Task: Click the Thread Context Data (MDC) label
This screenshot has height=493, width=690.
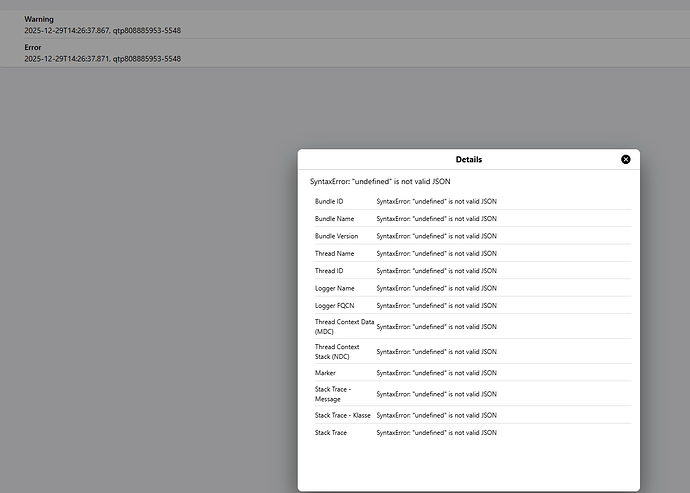Action: click(x=339, y=327)
